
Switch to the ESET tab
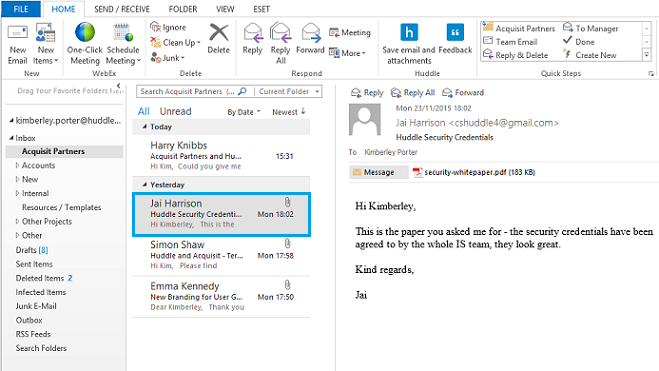pyautogui.click(x=261, y=9)
